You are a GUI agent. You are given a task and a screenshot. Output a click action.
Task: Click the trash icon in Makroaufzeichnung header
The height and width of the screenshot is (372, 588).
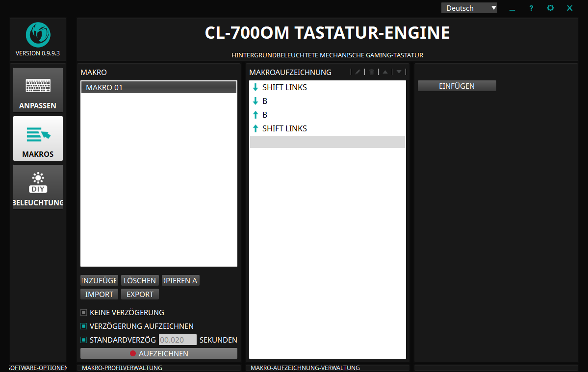point(372,72)
